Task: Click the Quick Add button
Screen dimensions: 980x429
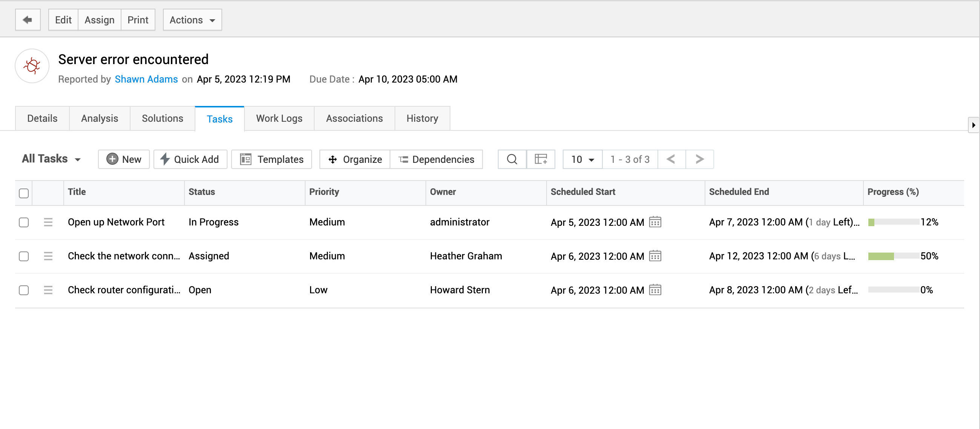Action: click(x=190, y=159)
